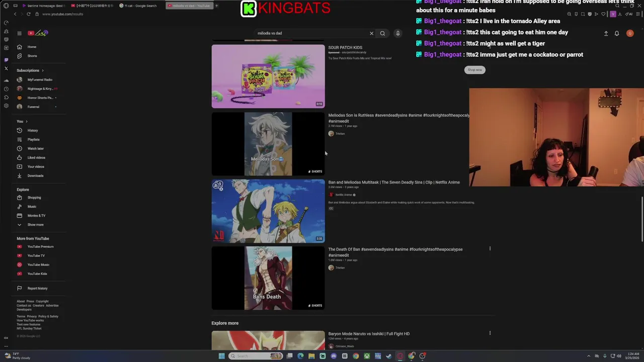The height and width of the screenshot is (362, 644).
Task: Open the Create upload icon in header
Action: (x=606, y=33)
